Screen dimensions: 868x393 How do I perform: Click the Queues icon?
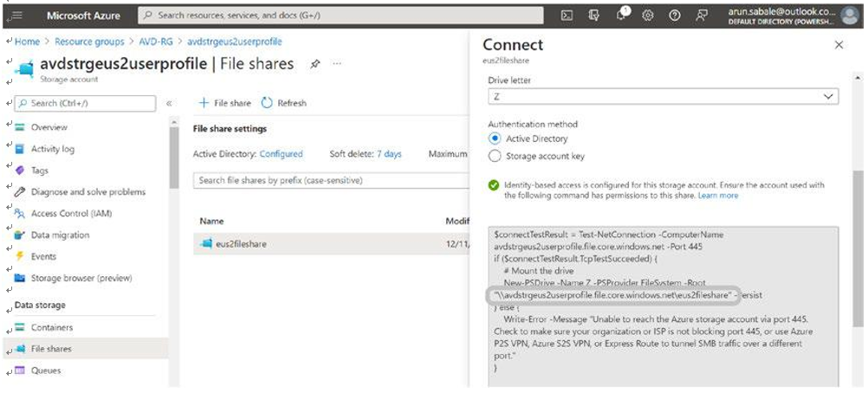(20, 370)
